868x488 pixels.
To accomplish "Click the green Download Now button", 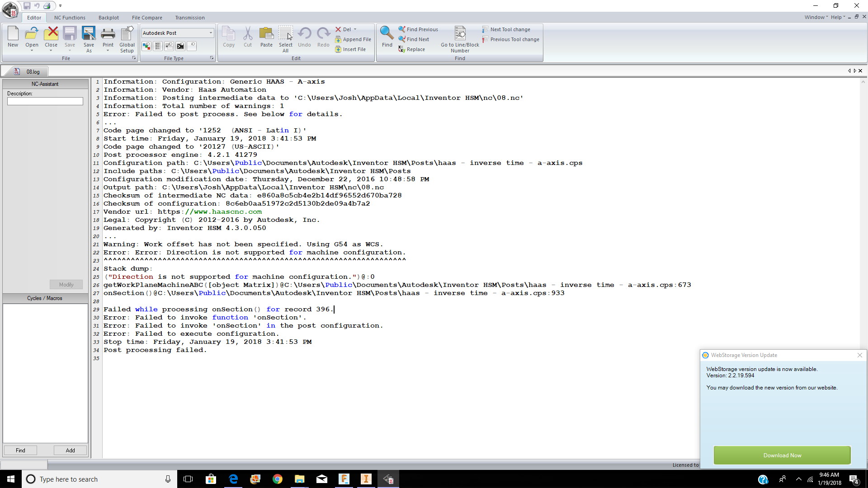I will [x=782, y=455].
